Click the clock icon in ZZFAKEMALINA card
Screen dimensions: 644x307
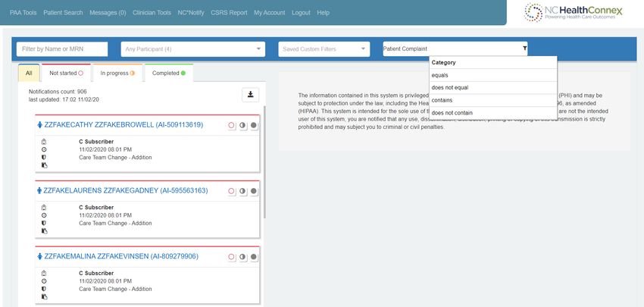click(x=44, y=281)
